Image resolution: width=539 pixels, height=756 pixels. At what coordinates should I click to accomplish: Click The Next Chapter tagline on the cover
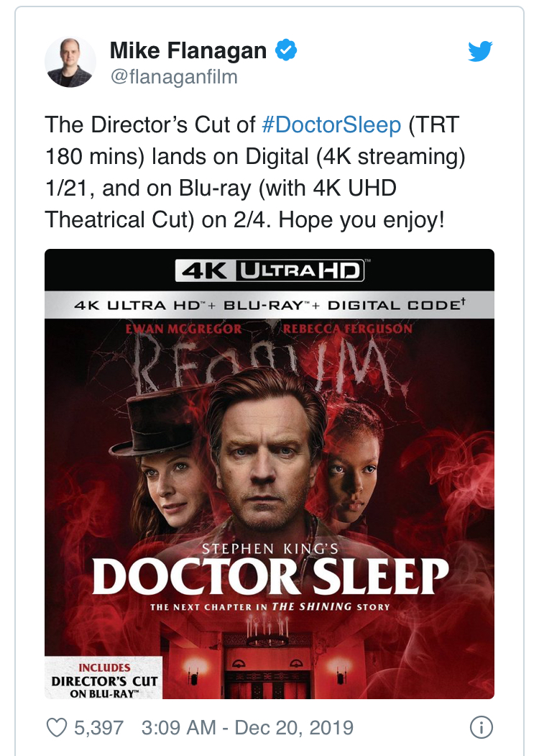tap(269, 607)
